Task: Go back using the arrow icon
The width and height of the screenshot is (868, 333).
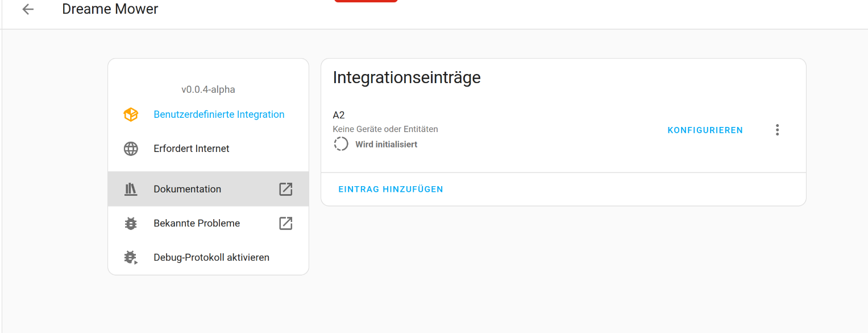Action: click(28, 9)
